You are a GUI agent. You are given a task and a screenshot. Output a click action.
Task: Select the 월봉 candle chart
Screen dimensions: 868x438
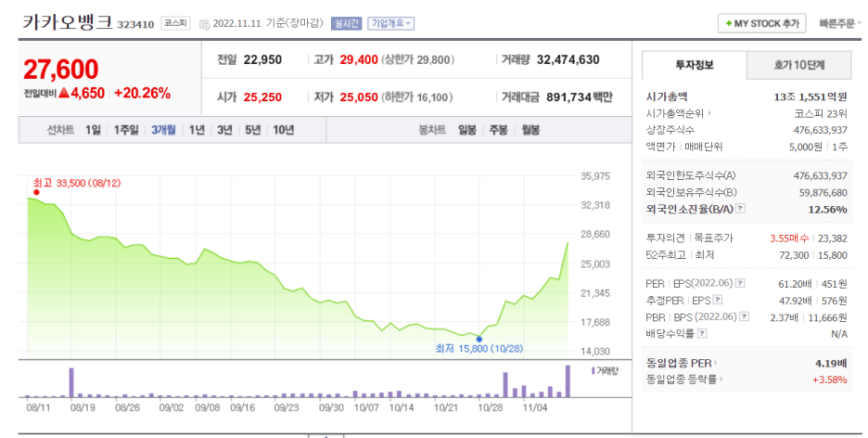[530, 130]
